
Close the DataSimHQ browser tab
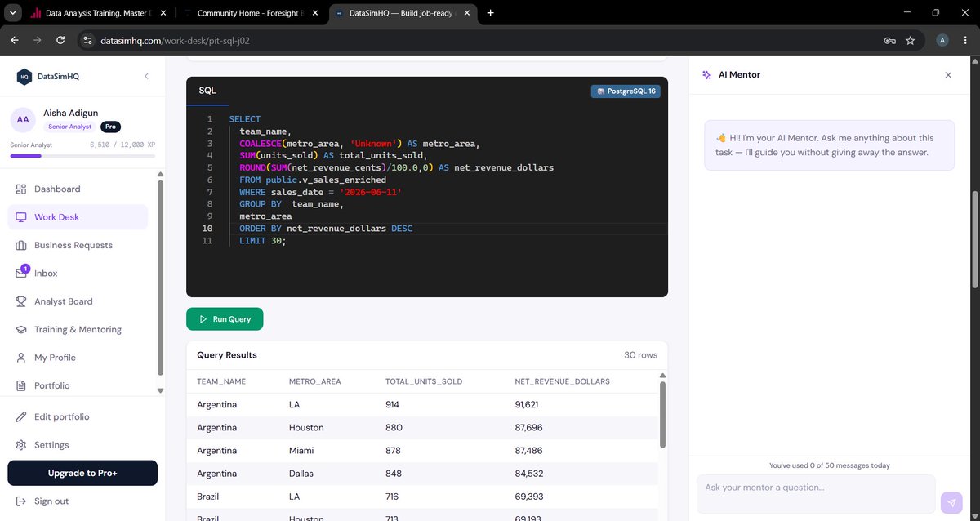pos(465,13)
